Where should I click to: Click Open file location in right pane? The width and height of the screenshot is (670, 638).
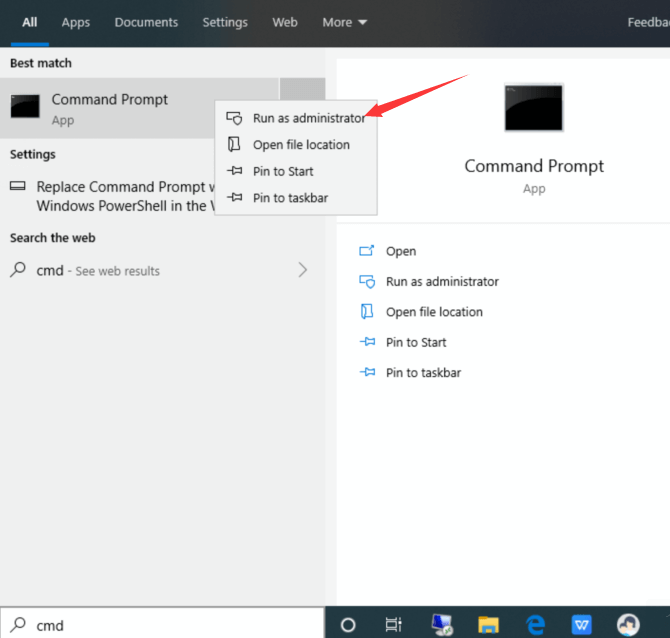point(434,312)
